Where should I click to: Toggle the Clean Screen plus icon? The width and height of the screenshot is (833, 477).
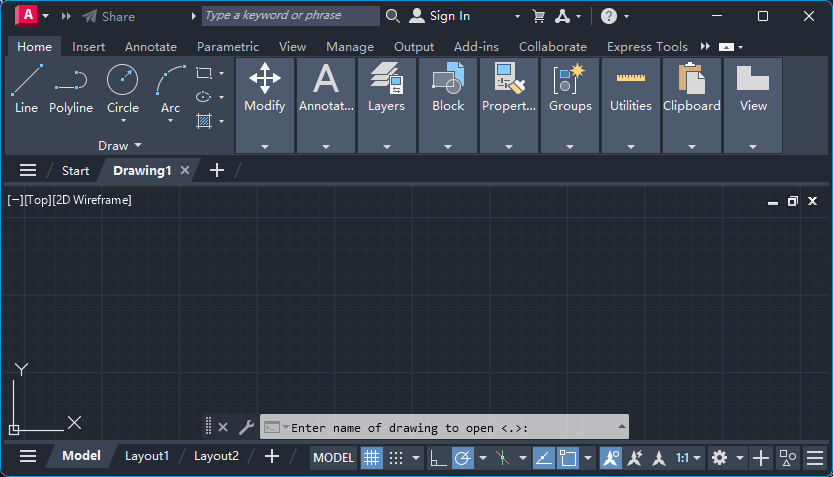click(x=761, y=457)
